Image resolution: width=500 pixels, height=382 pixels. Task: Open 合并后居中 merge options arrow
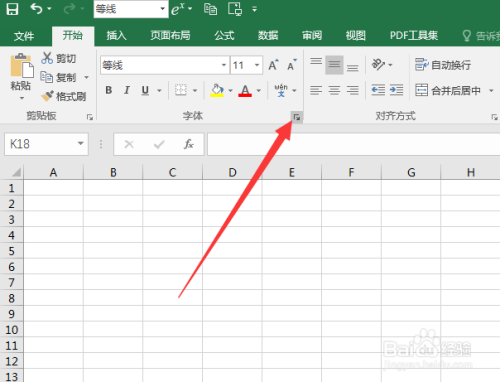click(x=491, y=90)
